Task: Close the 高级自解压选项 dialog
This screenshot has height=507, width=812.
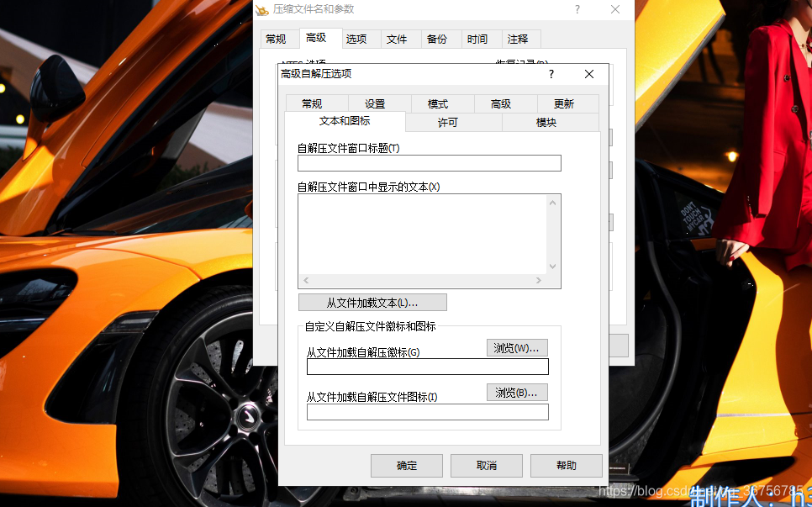Action: coord(589,74)
